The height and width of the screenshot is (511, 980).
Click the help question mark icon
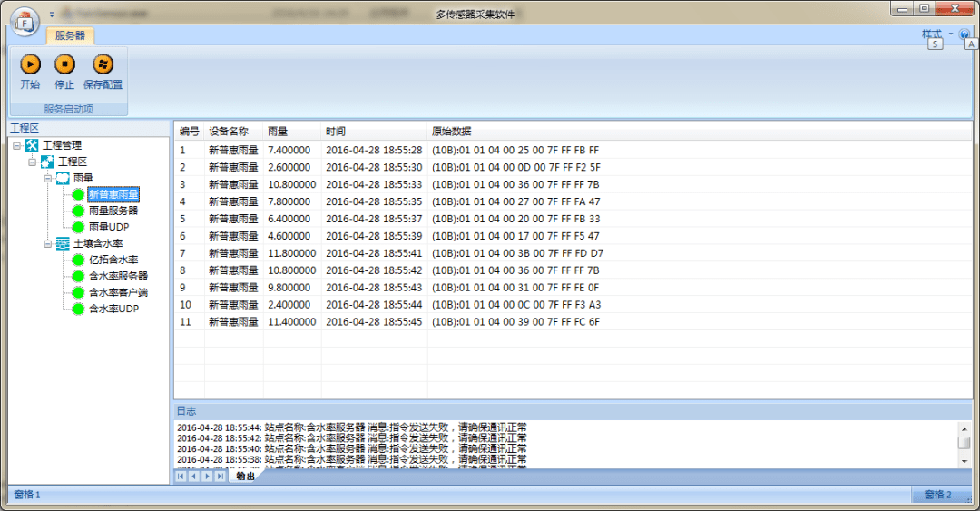964,34
